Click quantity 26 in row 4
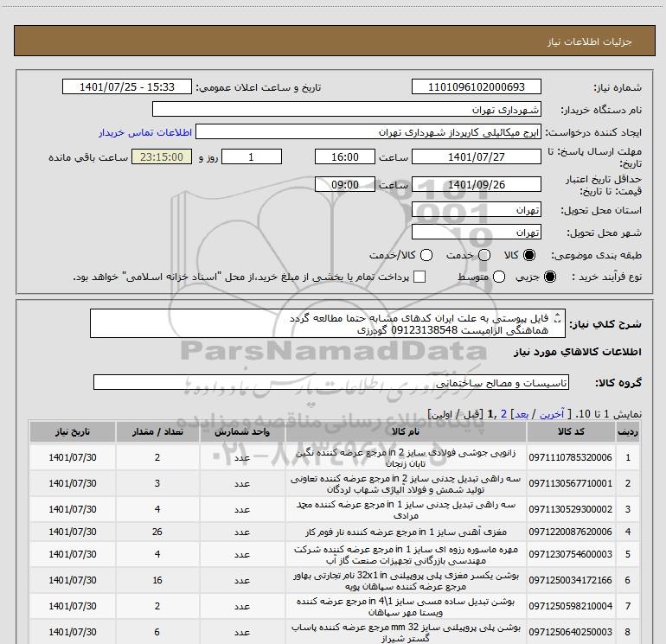 (157, 532)
